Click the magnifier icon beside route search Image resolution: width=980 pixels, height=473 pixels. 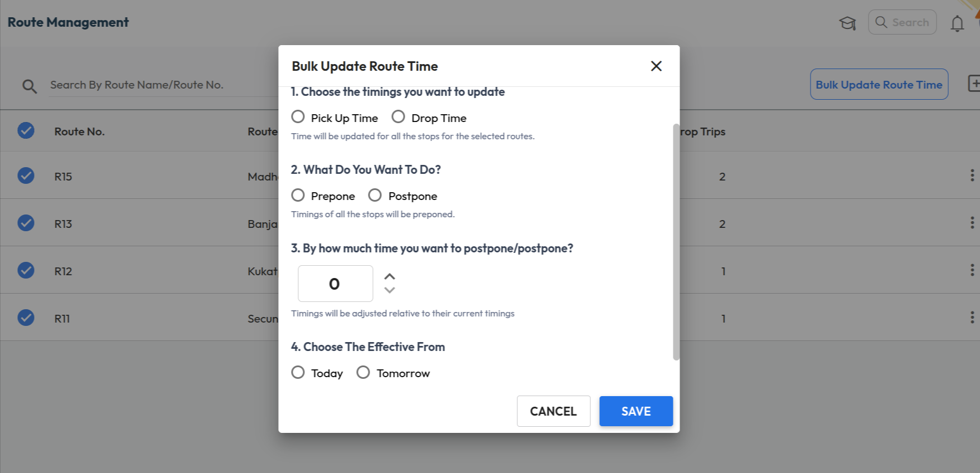[x=30, y=86]
